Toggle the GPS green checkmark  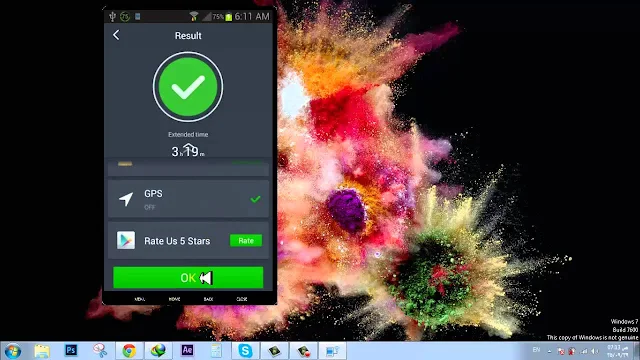click(256, 199)
